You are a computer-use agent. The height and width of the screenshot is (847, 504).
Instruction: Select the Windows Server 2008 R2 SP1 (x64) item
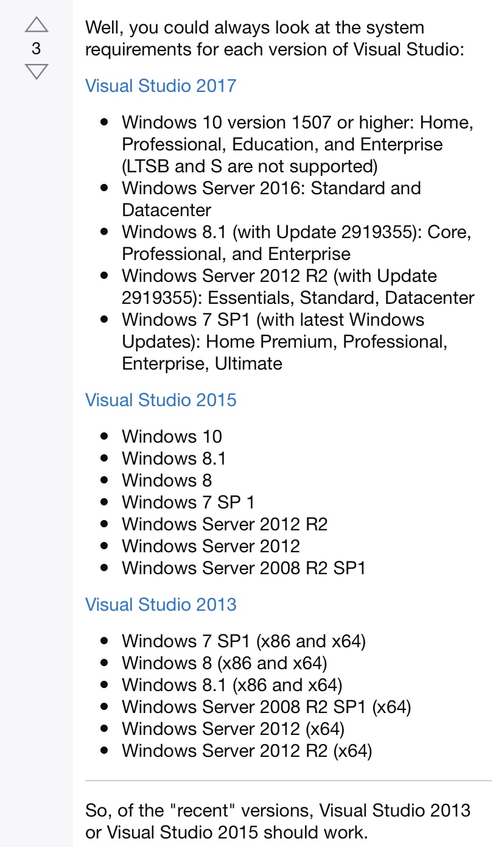267,707
